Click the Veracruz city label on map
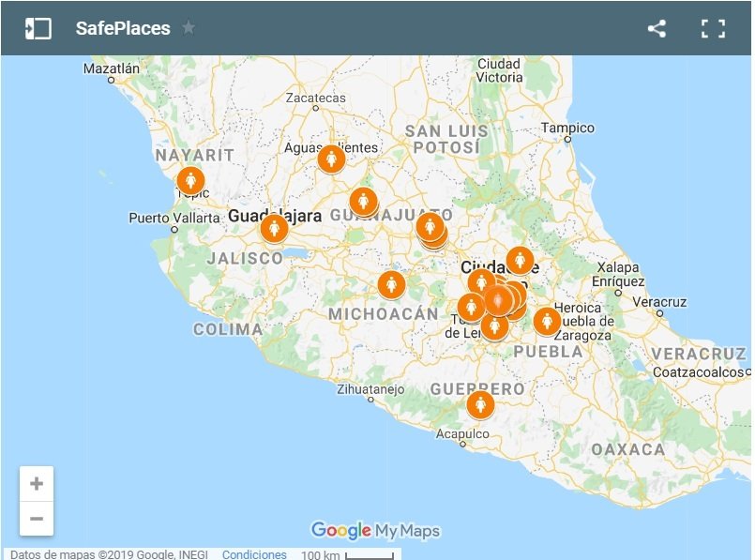755x560 pixels. pos(659,302)
